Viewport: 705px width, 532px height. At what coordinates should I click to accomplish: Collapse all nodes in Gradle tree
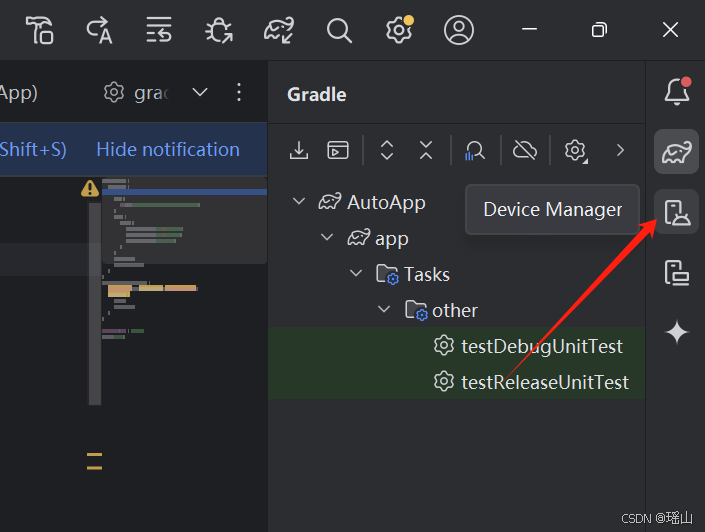click(426, 150)
